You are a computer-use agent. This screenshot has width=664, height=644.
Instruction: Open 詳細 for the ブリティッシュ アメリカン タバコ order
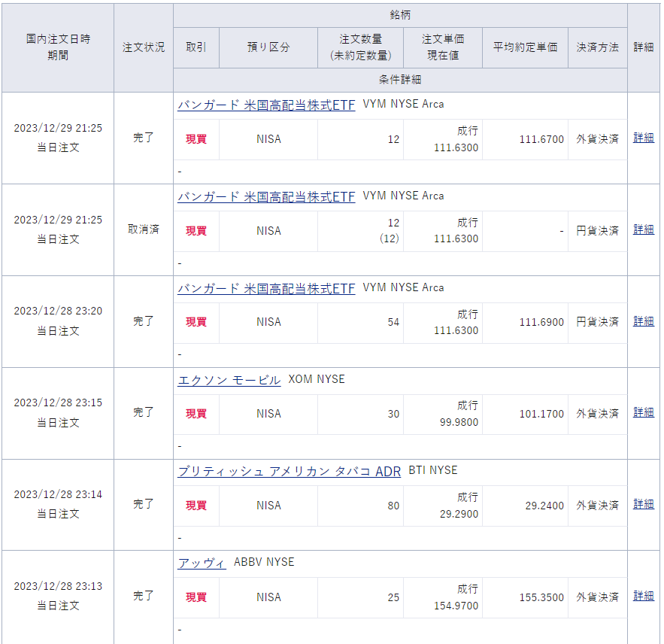(644, 504)
